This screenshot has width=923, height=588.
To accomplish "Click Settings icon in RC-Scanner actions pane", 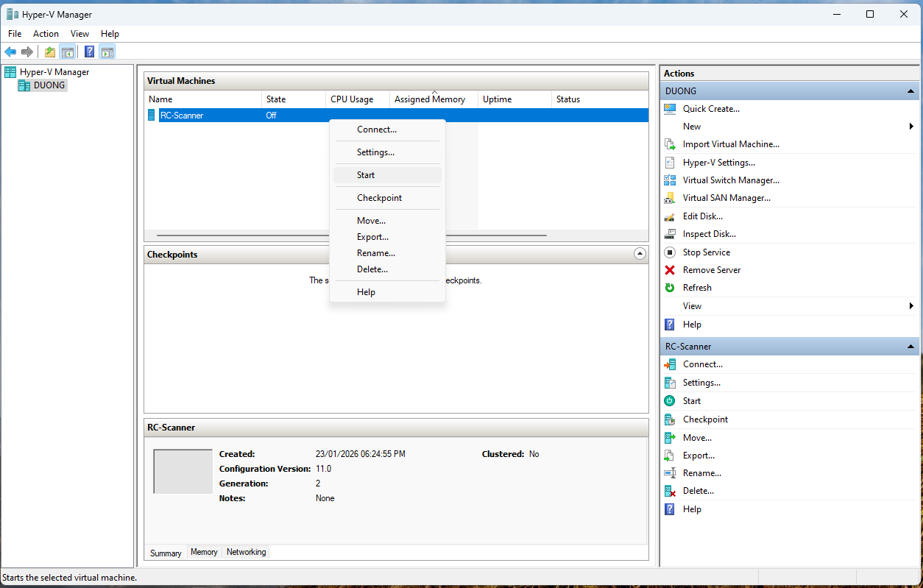I will 670,383.
